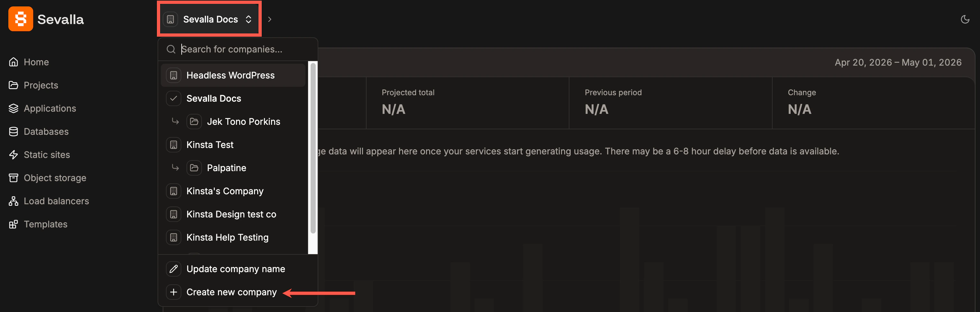Click the N/A value under Previous period
The height and width of the screenshot is (312, 980).
596,110
